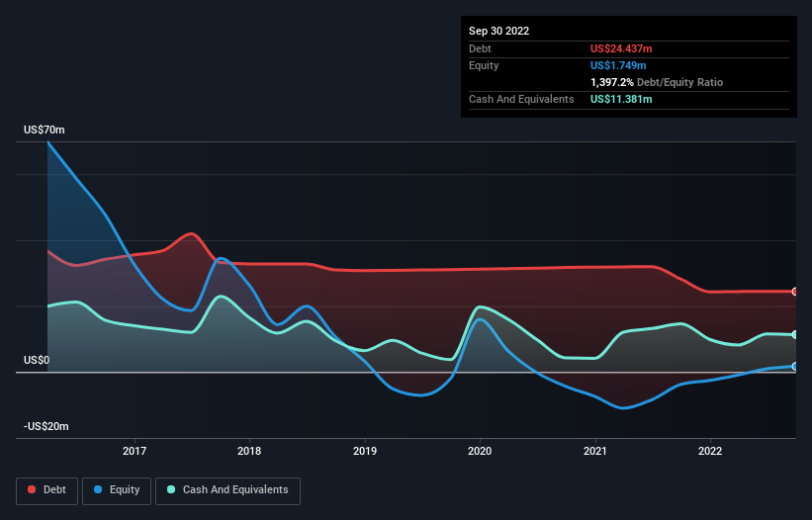Toggle the Equity legend button
Screen dimensions: 812x520
[x=117, y=490]
